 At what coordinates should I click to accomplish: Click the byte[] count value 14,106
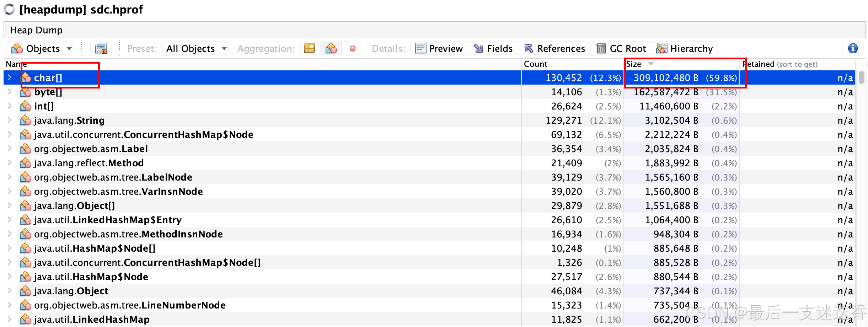click(567, 92)
